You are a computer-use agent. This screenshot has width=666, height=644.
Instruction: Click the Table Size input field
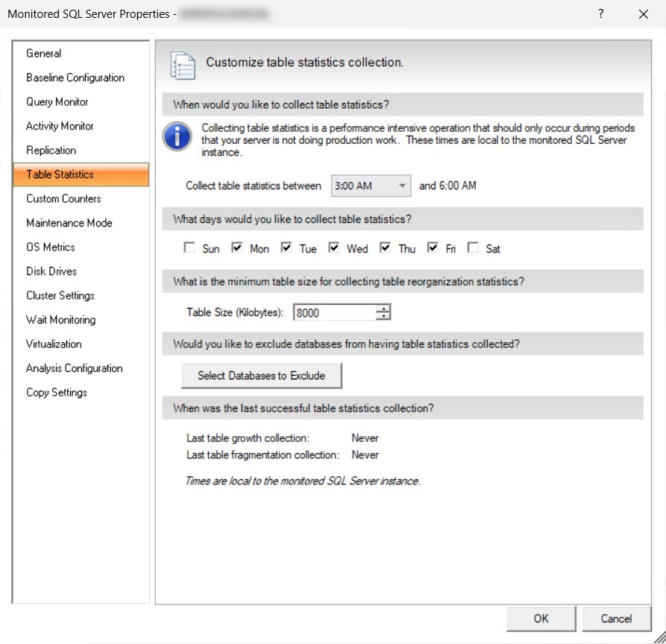[334, 313]
